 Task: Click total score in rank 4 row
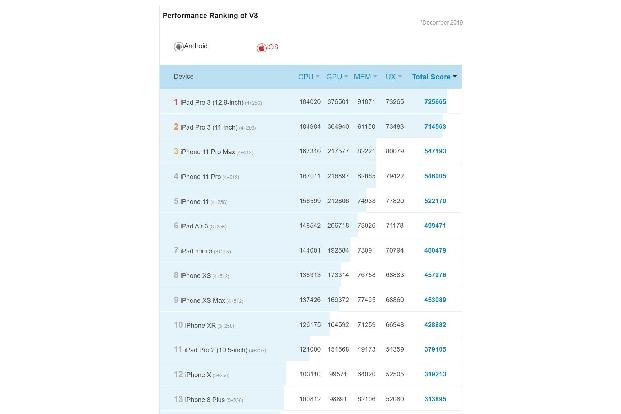435,176
